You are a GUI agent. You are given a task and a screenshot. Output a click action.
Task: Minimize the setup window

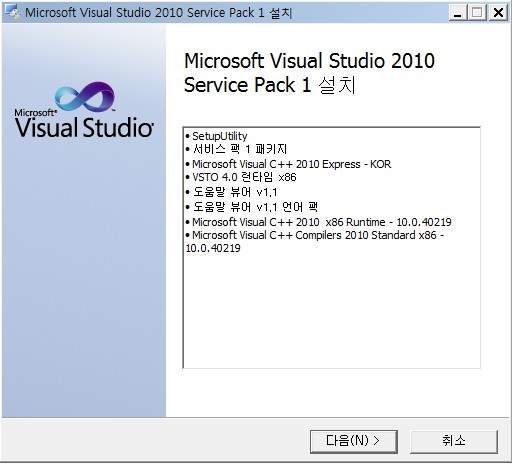click(458, 13)
